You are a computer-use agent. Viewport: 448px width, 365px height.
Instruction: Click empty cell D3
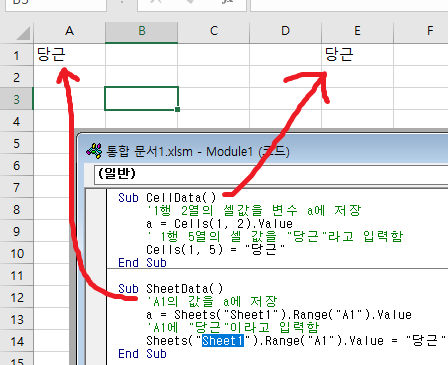click(x=286, y=99)
